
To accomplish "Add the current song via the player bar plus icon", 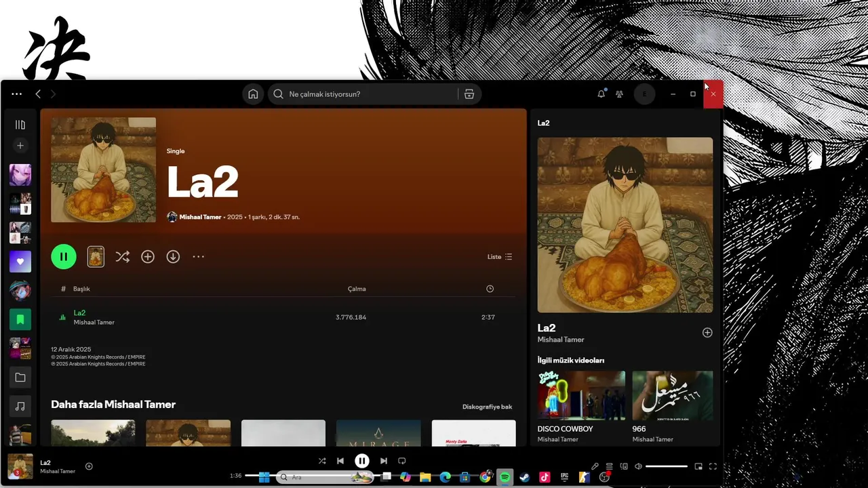I will [x=89, y=466].
